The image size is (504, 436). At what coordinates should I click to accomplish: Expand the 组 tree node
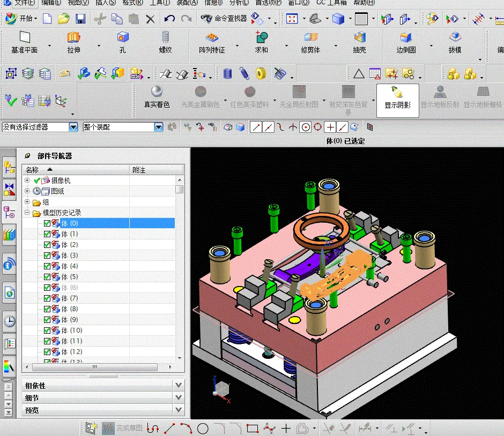click(27, 201)
